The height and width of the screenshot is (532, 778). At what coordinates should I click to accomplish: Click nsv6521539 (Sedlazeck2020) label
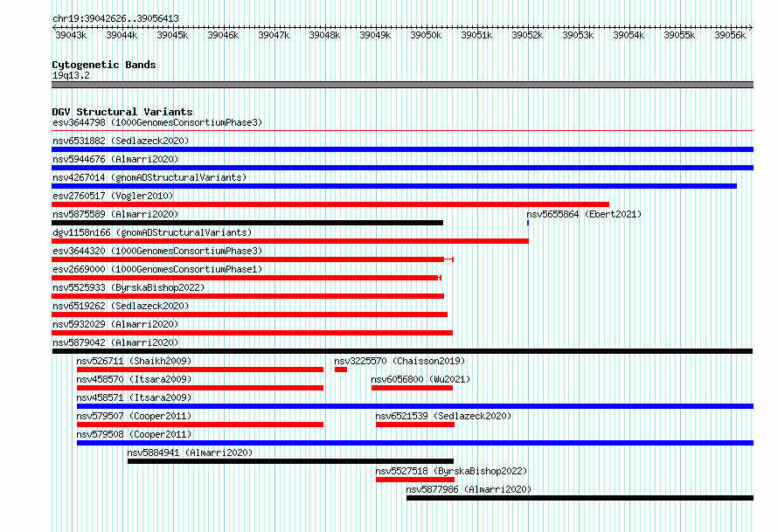[x=443, y=416]
